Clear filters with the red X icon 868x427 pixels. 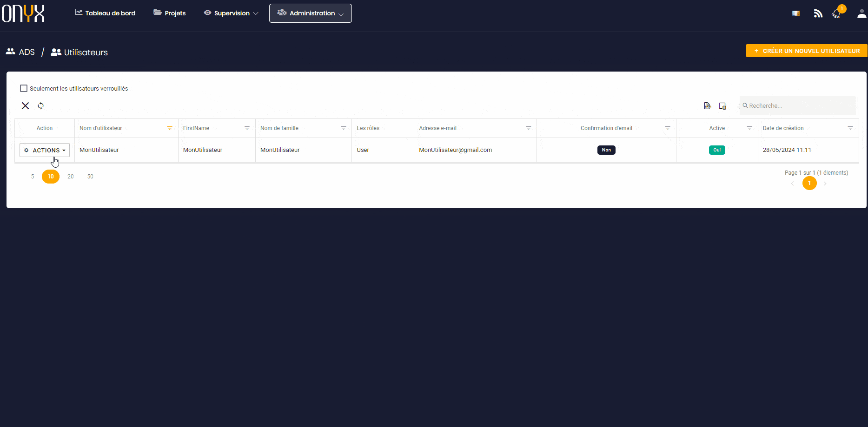[x=26, y=106]
